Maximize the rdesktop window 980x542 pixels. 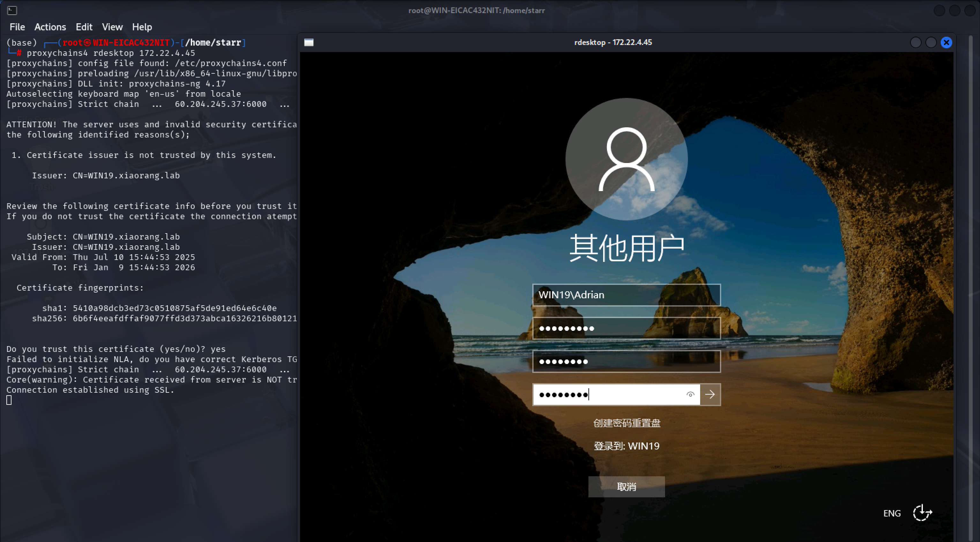click(931, 42)
